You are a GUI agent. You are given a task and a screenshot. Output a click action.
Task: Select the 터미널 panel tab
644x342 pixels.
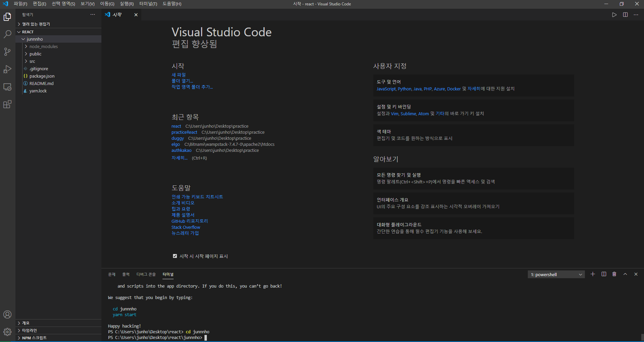[168, 274]
